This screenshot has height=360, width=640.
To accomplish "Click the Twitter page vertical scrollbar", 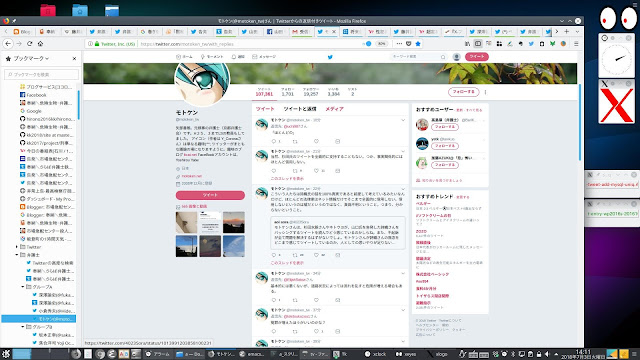I will (580, 122).
